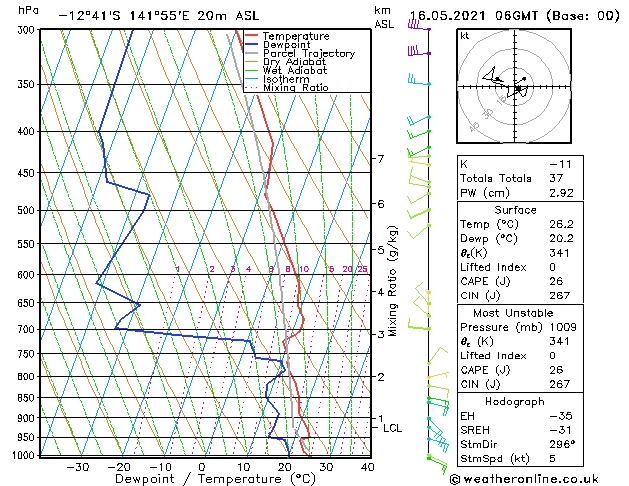Click the hodograph wind circle plot
The width and height of the screenshot is (629, 486).
(514, 86)
